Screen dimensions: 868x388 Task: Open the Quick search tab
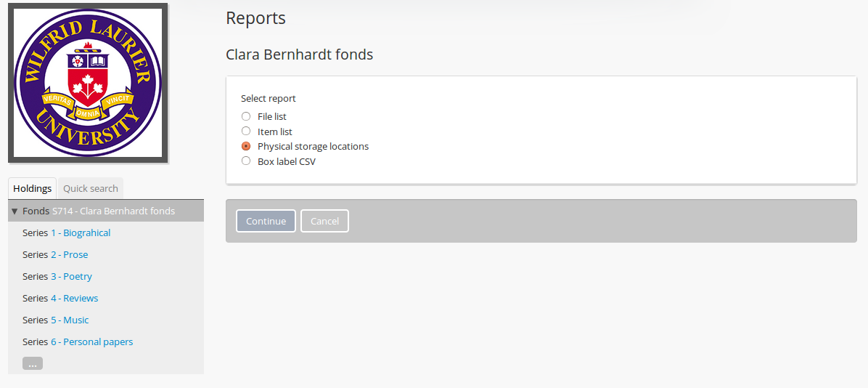point(91,188)
